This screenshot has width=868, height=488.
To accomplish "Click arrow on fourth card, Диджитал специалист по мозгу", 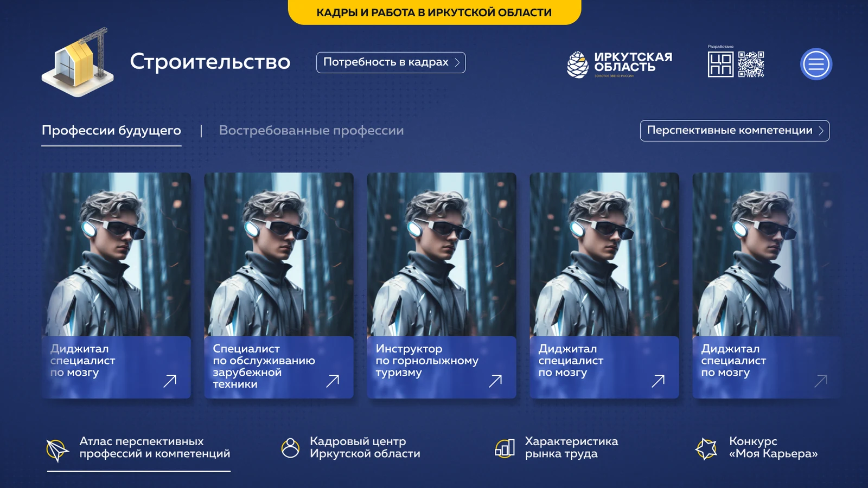I will pos(658,381).
